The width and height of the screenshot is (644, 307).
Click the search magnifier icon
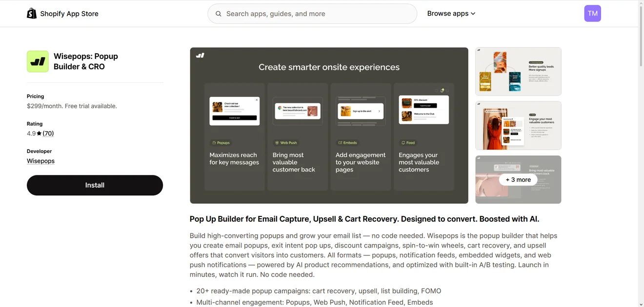(219, 14)
